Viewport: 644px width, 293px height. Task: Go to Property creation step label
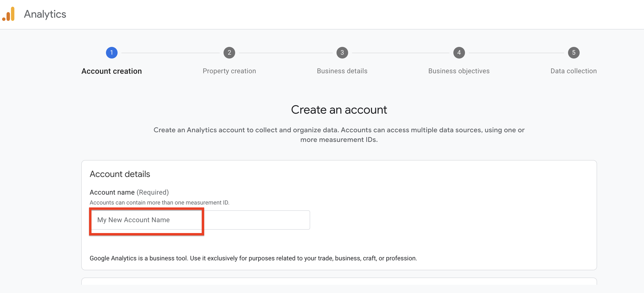click(x=229, y=71)
